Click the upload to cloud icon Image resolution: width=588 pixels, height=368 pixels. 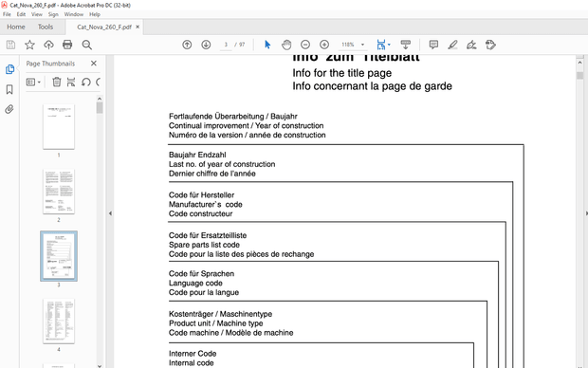48,45
